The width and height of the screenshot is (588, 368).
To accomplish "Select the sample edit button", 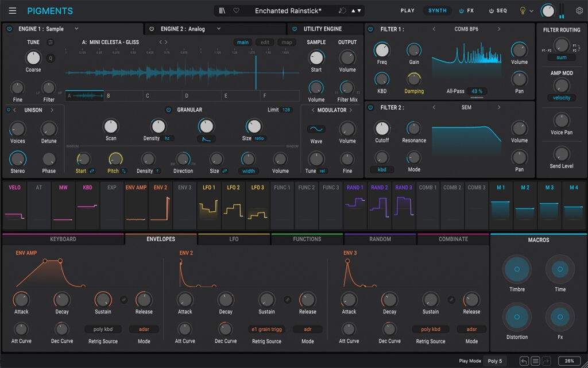I will 265,42.
